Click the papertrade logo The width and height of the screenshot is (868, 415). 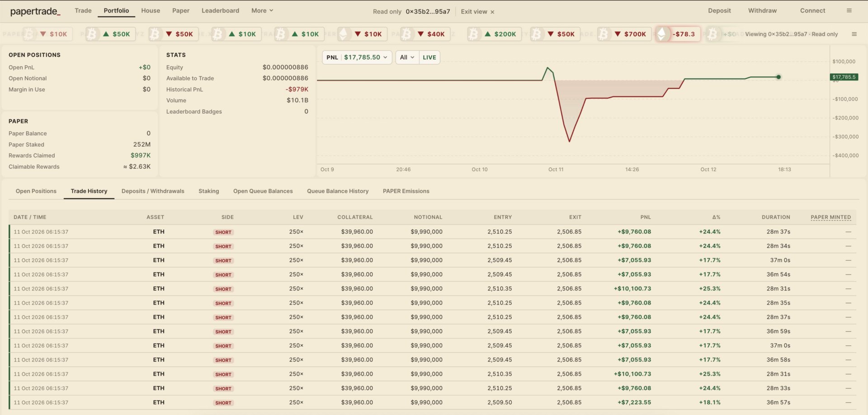pyautogui.click(x=35, y=11)
